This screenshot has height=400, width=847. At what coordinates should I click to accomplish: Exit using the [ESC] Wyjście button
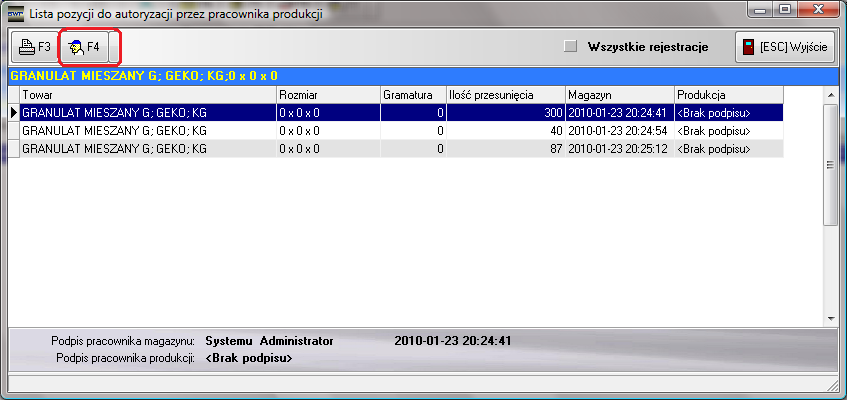point(786,47)
